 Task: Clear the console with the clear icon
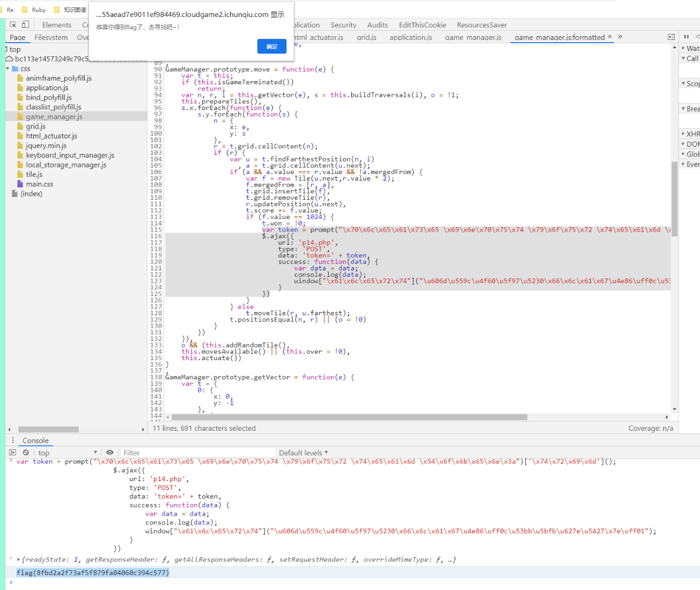point(26,453)
